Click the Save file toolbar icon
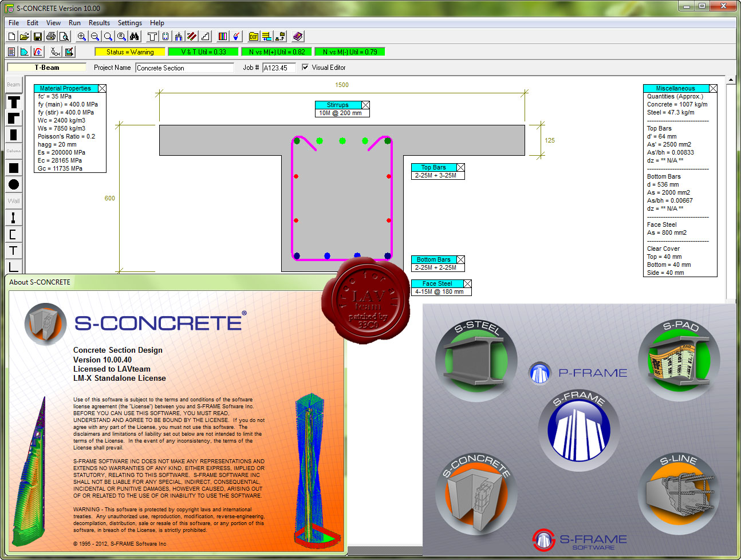The image size is (741, 560). (38, 37)
